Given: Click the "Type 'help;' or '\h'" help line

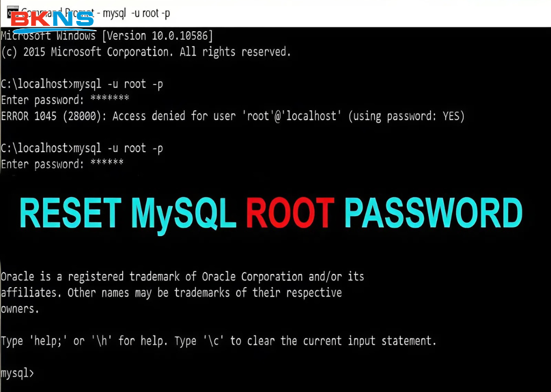Looking at the screenshot, I should pyautogui.click(x=218, y=341).
